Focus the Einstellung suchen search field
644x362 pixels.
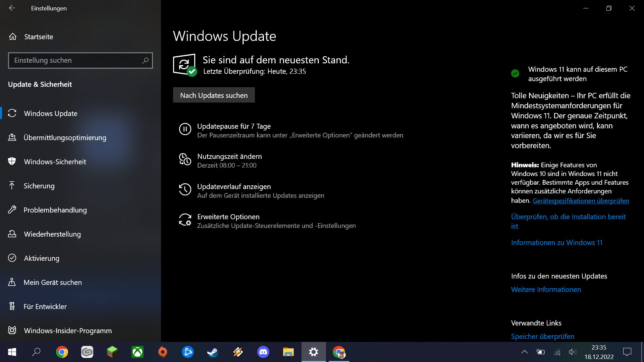click(80, 60)
